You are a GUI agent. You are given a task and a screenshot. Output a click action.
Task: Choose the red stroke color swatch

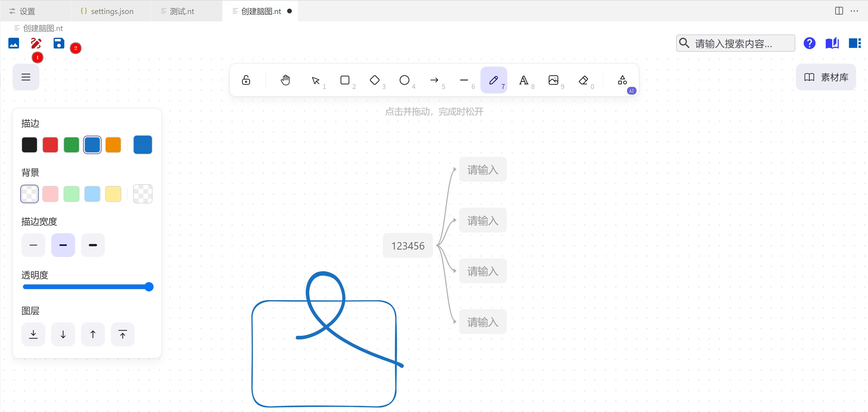tap(50, 145)
